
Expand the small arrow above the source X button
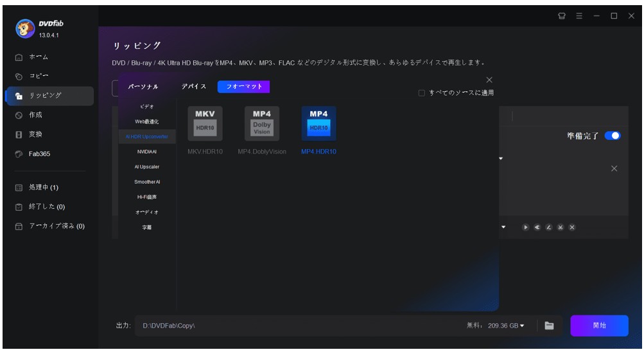(501, 159)
